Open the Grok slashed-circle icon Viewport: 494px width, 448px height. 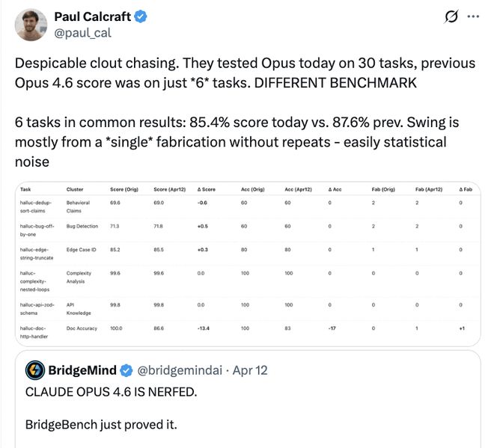tap(451, 16)
